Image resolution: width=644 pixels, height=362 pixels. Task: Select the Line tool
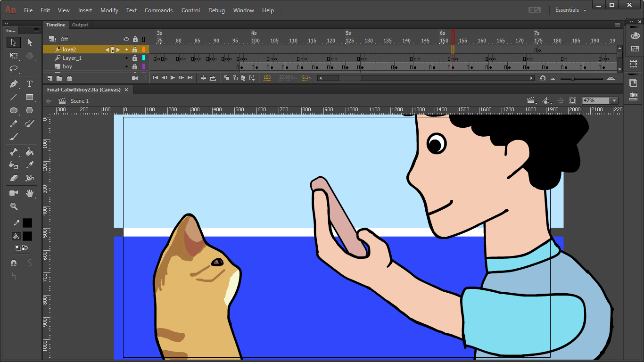point(14,97)
